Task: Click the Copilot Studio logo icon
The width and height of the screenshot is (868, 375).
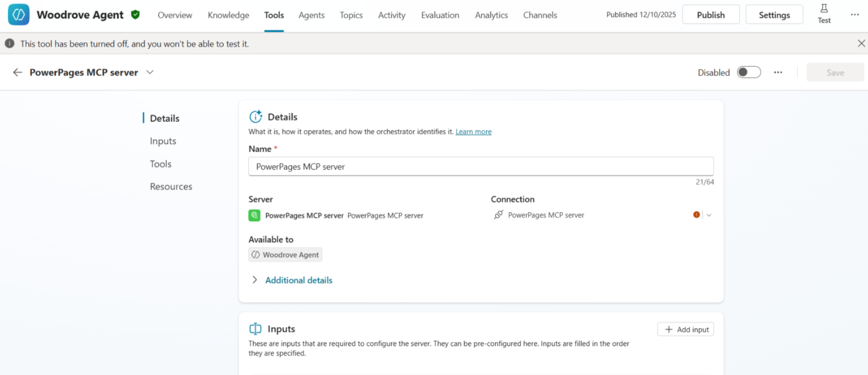Action: point(18,15)
